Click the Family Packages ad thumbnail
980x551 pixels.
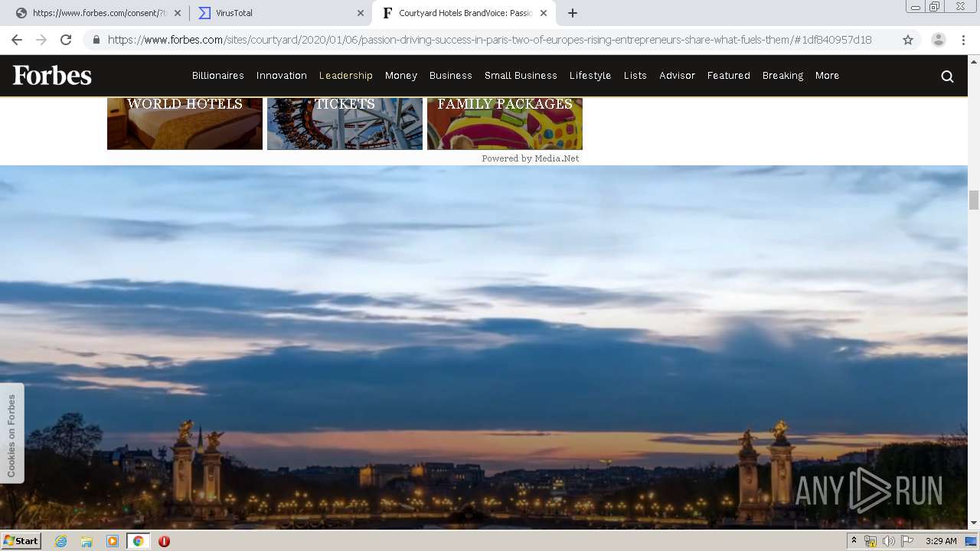pyautogui.click(x=505, y=123)
